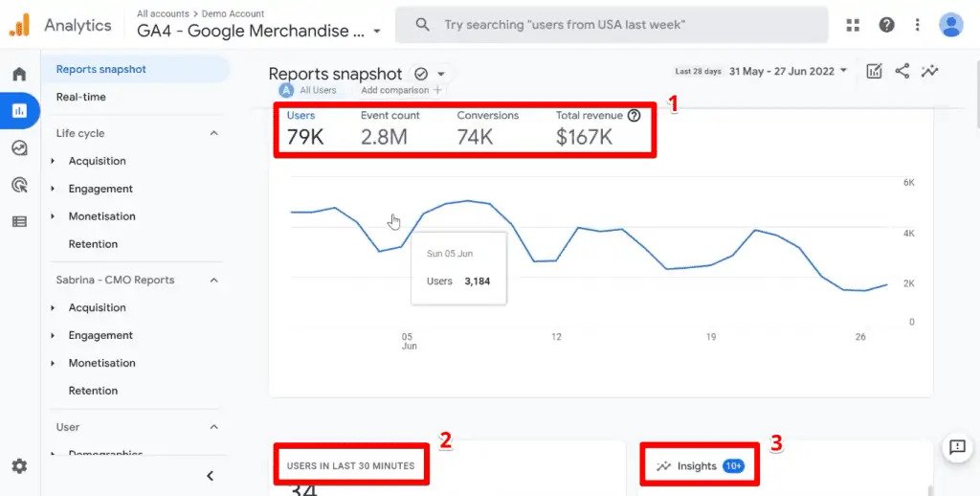The width and height of the screenshot is (980, 496).
Task: Click the Google Analytics logo
Action: [x=19, y=25]
